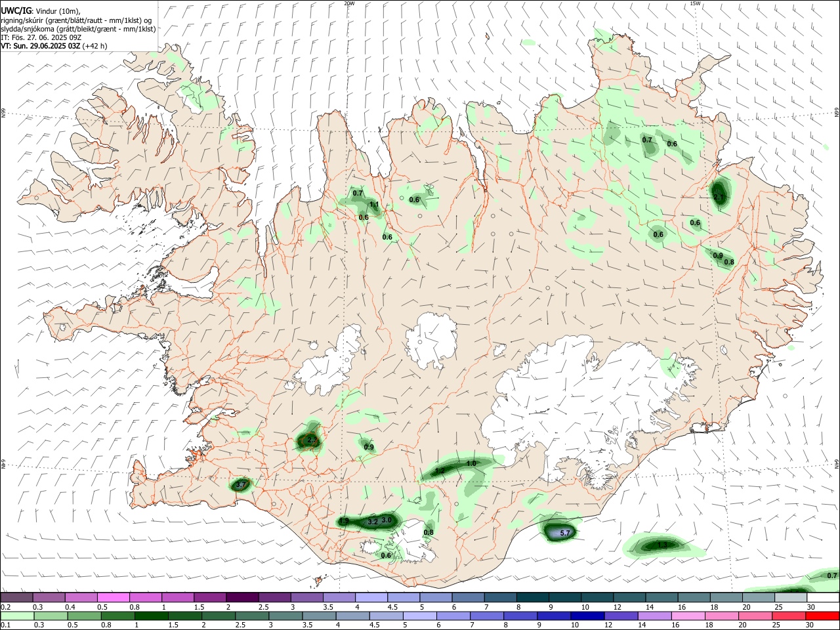840x630 pixels.
Task: Click the 'VT: Sun. 29.06.2025 03Z (+42 h)' line
Action: click(54, 46)
